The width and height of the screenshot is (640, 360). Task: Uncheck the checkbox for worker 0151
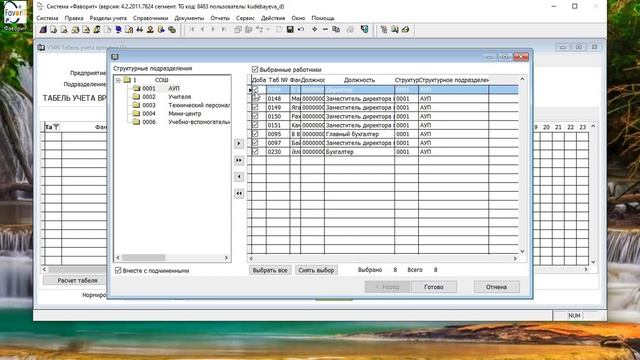tap(256, 125)
